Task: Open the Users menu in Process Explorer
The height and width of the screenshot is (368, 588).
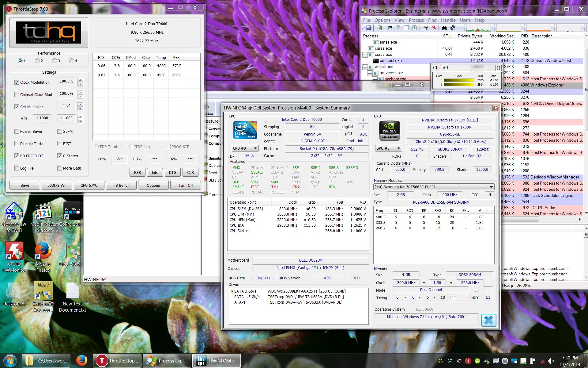Action: coord(465,20)
